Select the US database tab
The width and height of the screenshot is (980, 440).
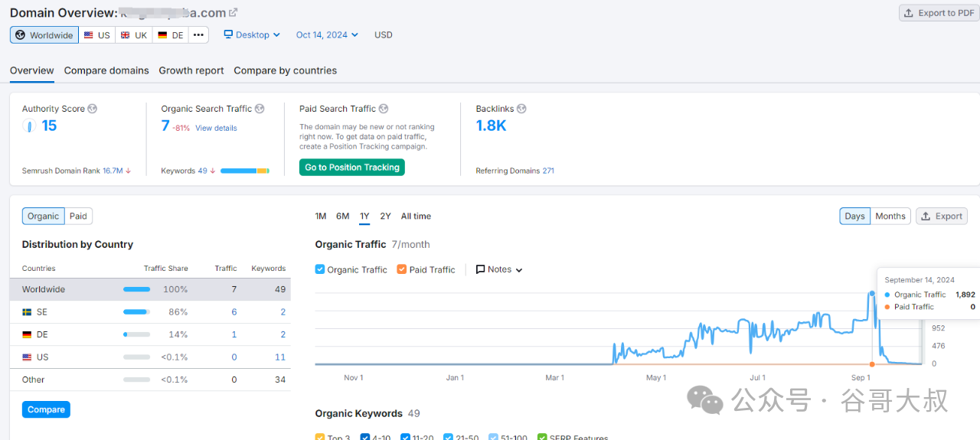(x=97, y=35)
